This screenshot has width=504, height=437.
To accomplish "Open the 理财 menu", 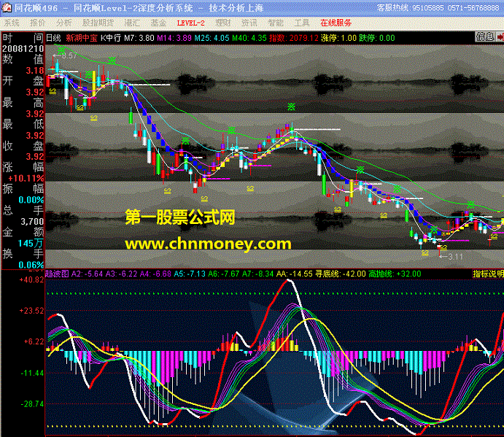I will coord(223,23).
